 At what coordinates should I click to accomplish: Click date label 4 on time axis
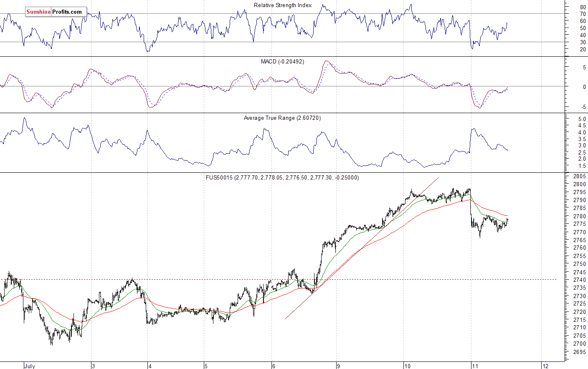click(150, 366)
